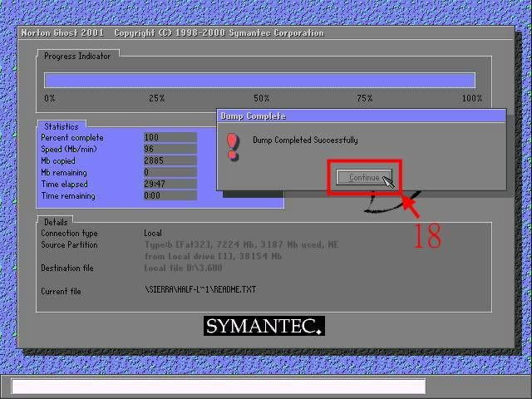Click the 'Time remaining' label
The image size is (532, 399).
click(x=68, y=196)
